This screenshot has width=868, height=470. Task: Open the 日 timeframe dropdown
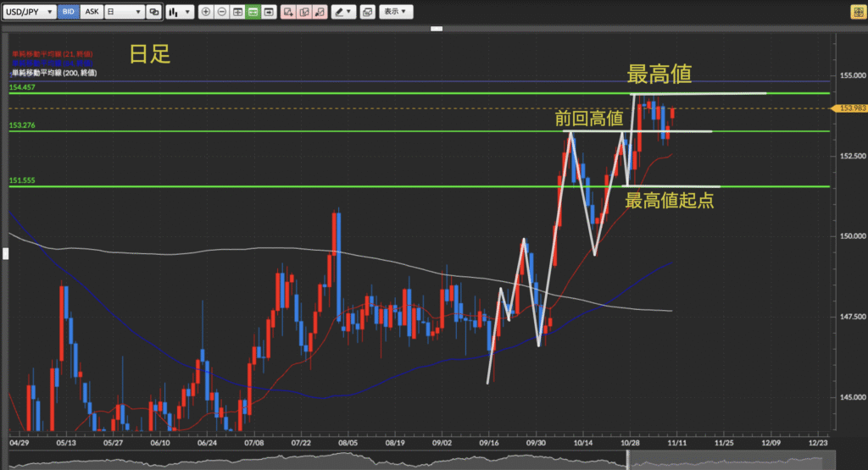pos(122,13)
